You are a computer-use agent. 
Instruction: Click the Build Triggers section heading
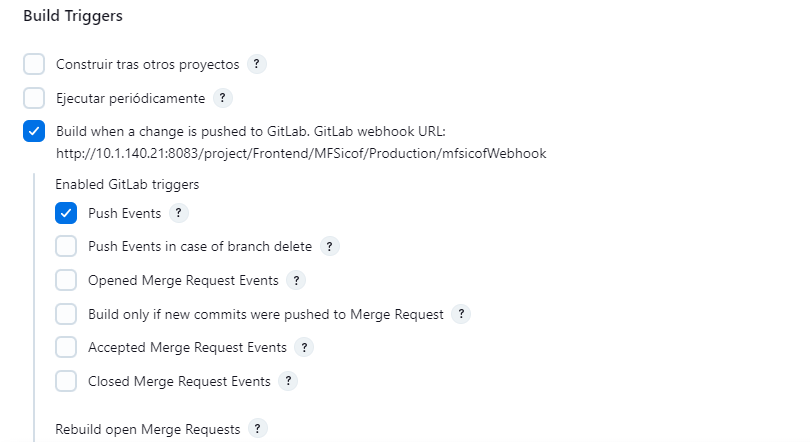point(73,16)
